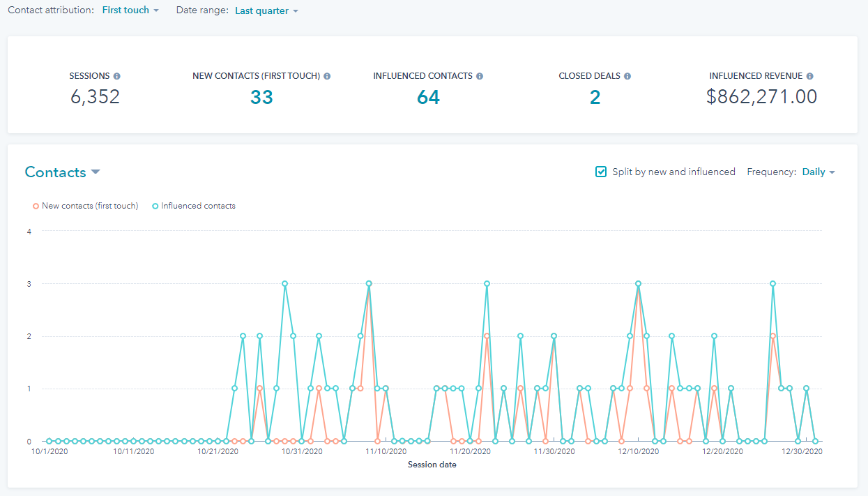The height and width of the screenshot is (496, 868).
Task: Click info icon beside NEW CONTACTS (FIRST TOUCH)
Action: coord(327,76)
